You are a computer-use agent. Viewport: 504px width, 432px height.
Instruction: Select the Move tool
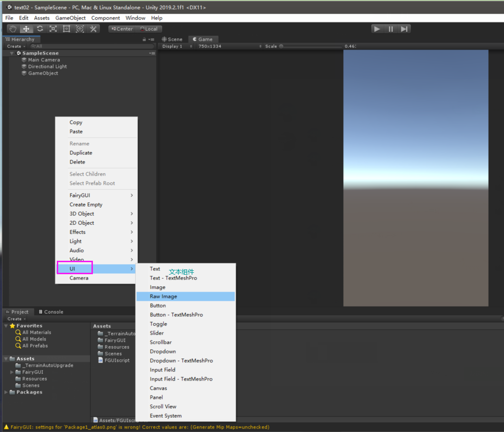(26, 28)
